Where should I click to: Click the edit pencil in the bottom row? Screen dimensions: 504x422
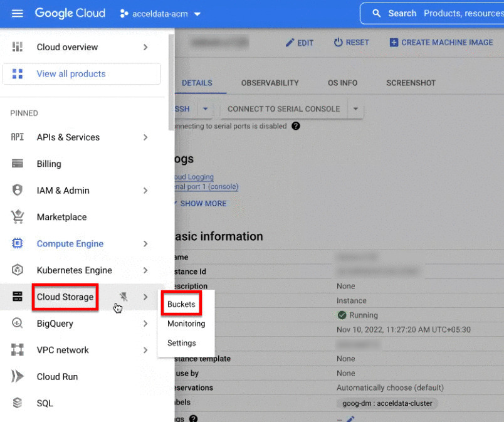(350, 419)
